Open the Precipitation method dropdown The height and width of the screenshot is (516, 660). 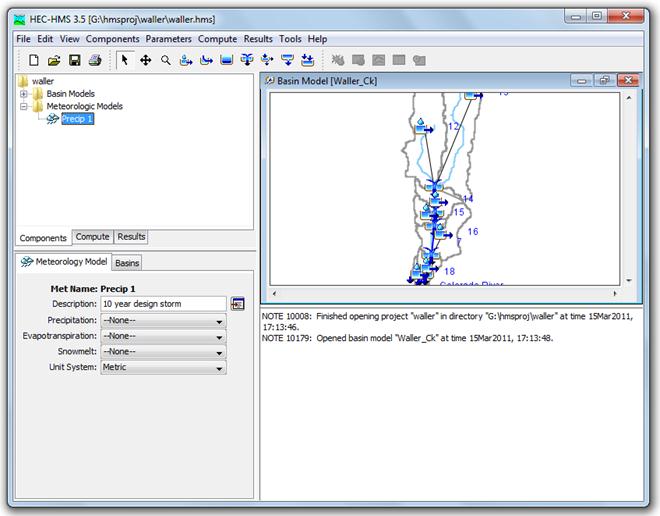click(x=163, y=321)
